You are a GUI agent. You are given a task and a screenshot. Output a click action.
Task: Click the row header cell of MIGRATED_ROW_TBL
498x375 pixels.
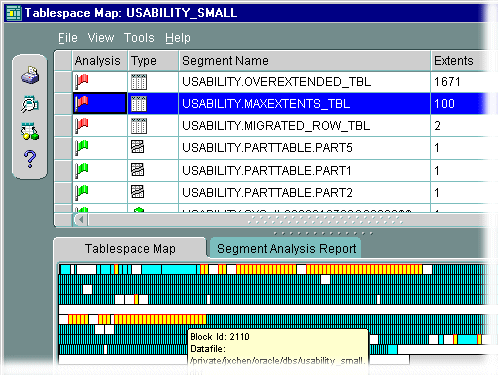click(63, 126)
